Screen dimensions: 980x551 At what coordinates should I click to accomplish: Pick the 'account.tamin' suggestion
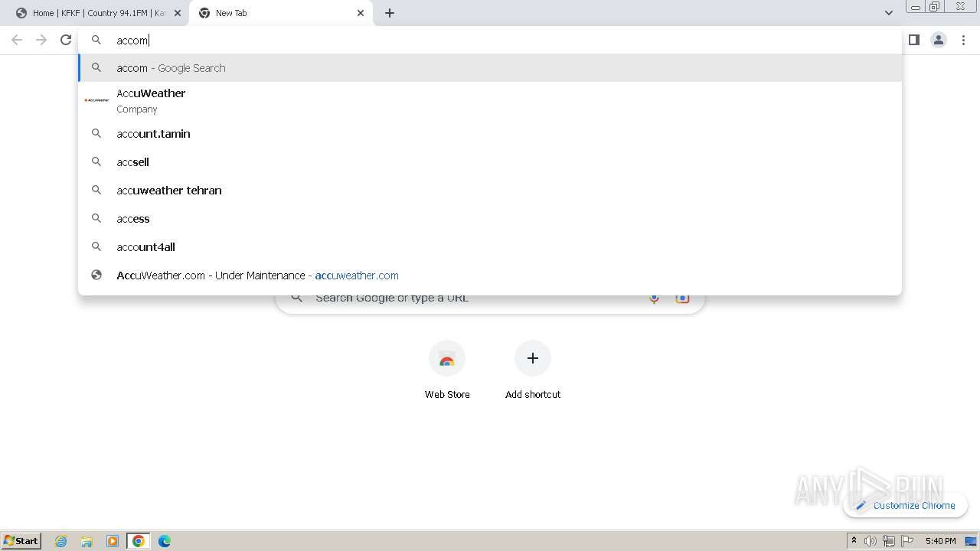coord(490,134)
